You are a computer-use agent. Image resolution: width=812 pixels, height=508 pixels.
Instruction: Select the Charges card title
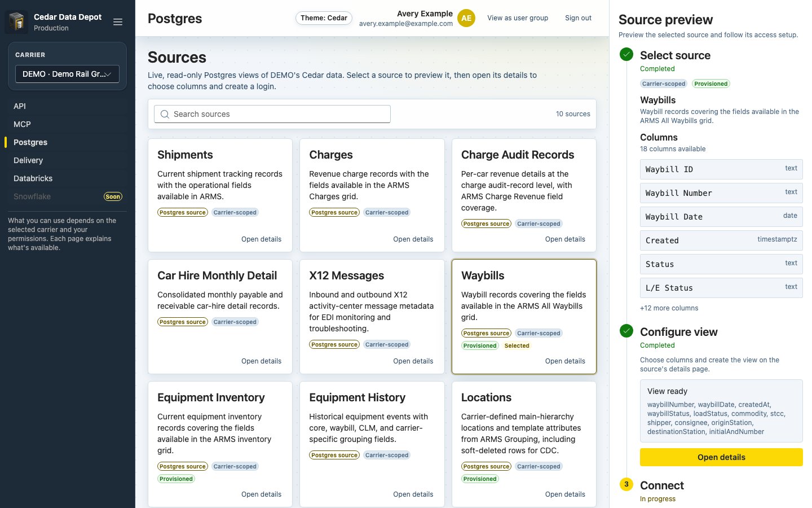click(x=331, y=155)
